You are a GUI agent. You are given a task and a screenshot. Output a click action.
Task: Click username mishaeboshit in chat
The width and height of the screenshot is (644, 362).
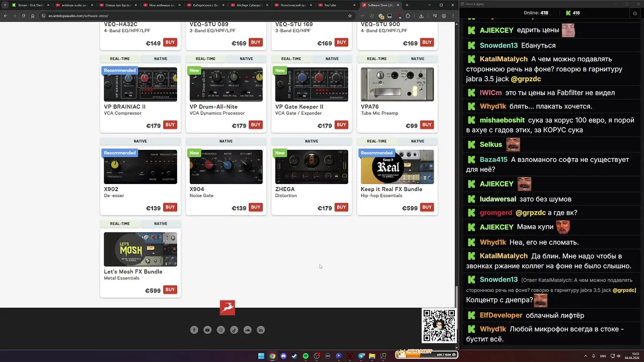[x=502, y=120]
